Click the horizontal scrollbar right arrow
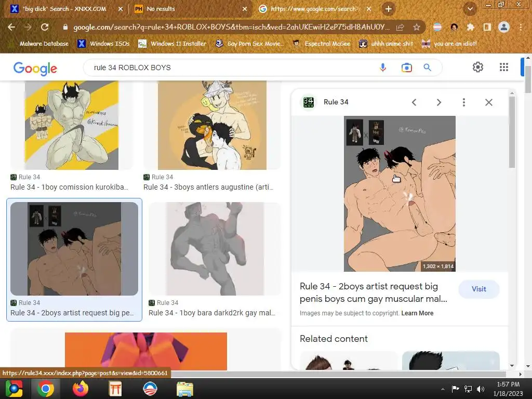Image resolution: width=532 pixels, height=399 pixels. (521, 374)
